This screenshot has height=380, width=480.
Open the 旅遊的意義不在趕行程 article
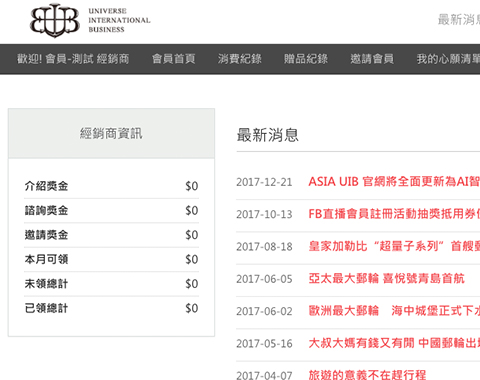[367, 375]
